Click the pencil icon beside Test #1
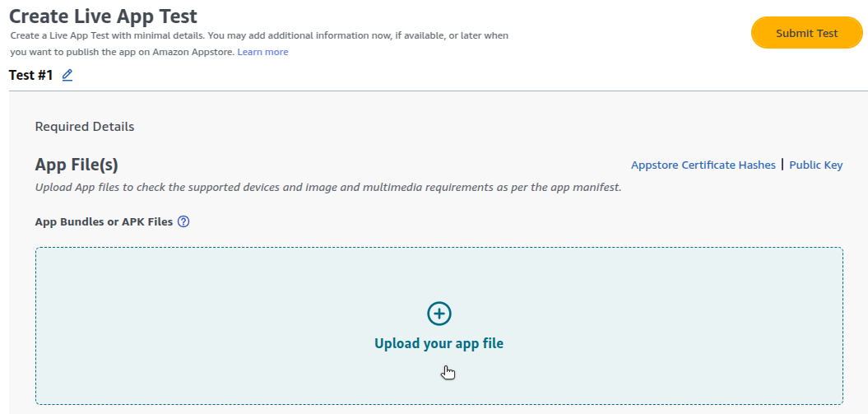 tap(67, 75)
